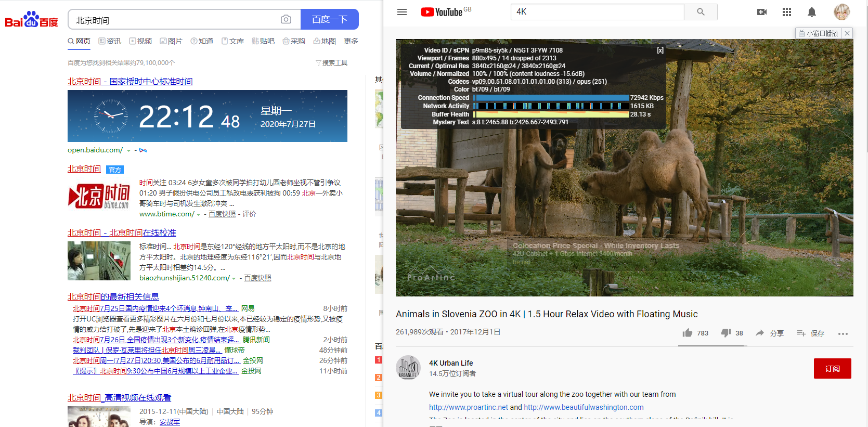The width and height of the screenshot is (868, 427).
Task: Open the 懂球帝 news item 裁判团队
Action: click(147, 350)
